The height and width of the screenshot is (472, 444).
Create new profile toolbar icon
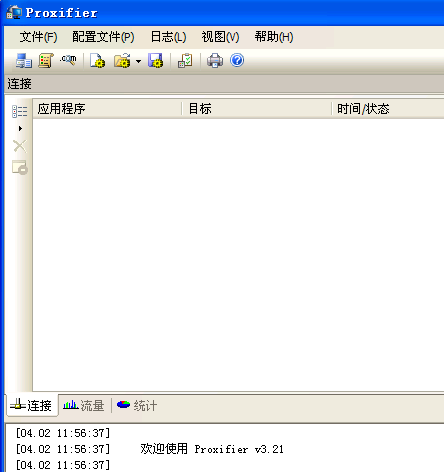point(97,61)
